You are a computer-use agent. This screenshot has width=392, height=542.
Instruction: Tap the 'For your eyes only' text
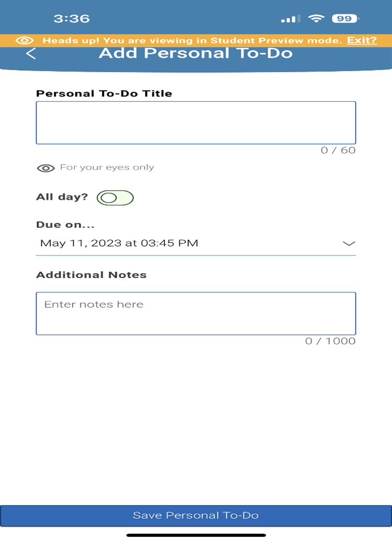pos(107,168)
